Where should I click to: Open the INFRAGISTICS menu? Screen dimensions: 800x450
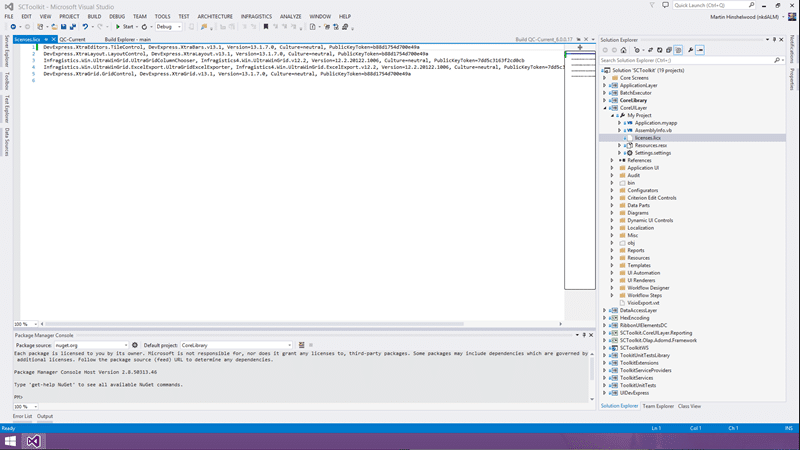click(256, 16)
